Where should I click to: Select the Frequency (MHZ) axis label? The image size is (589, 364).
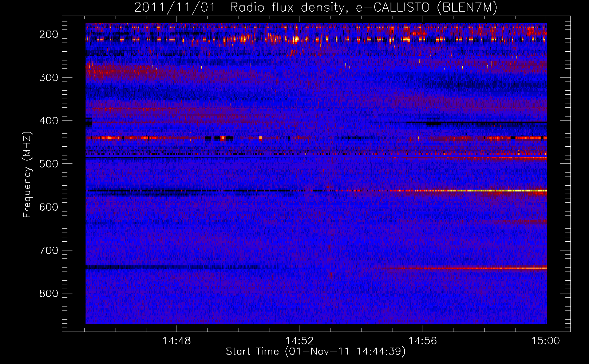pos(27,175)
